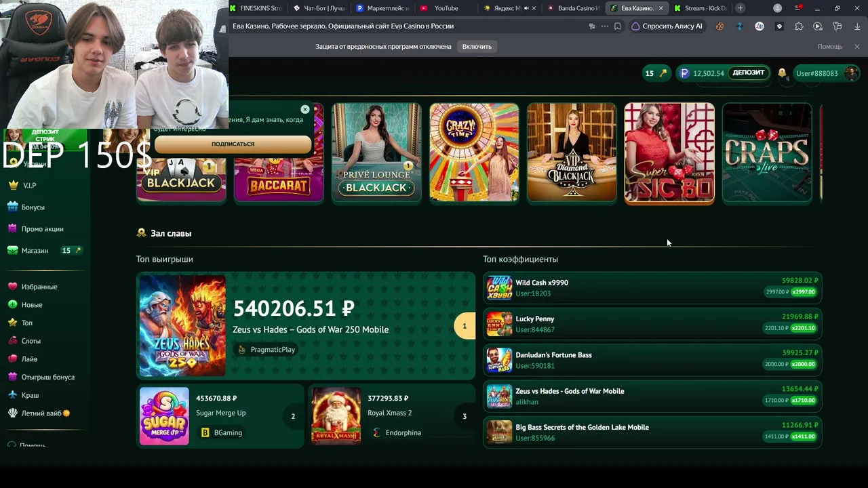Switch to the YouTube tab
Screen dimensions: 868x488
tap(446, 8)
